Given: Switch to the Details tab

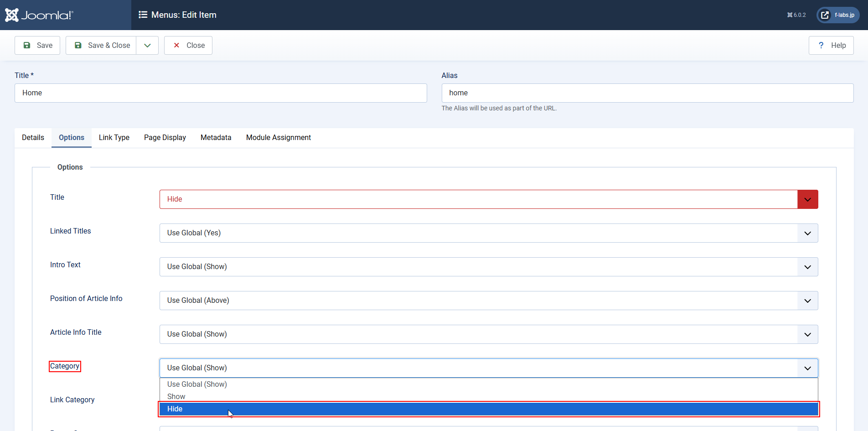Looking at the screenshot, I should (x=33, y=138).
